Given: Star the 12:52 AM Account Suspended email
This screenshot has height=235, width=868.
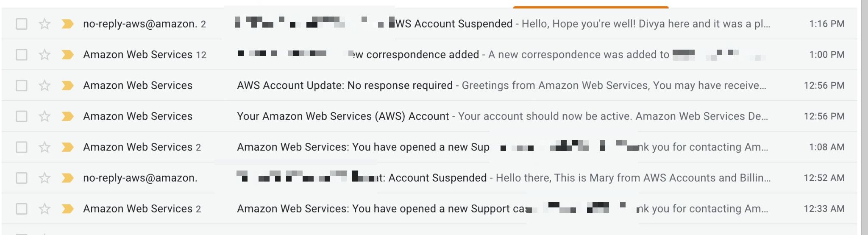Looking at the screenshot, I should point(45,178).
